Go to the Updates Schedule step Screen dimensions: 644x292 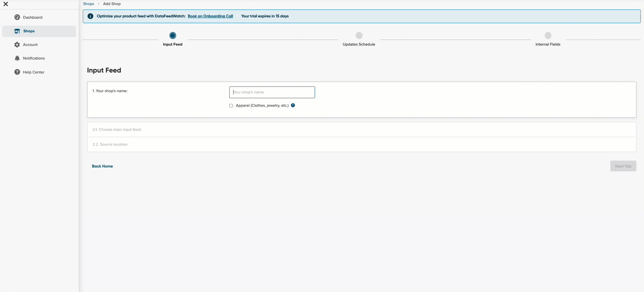point(359,35)
